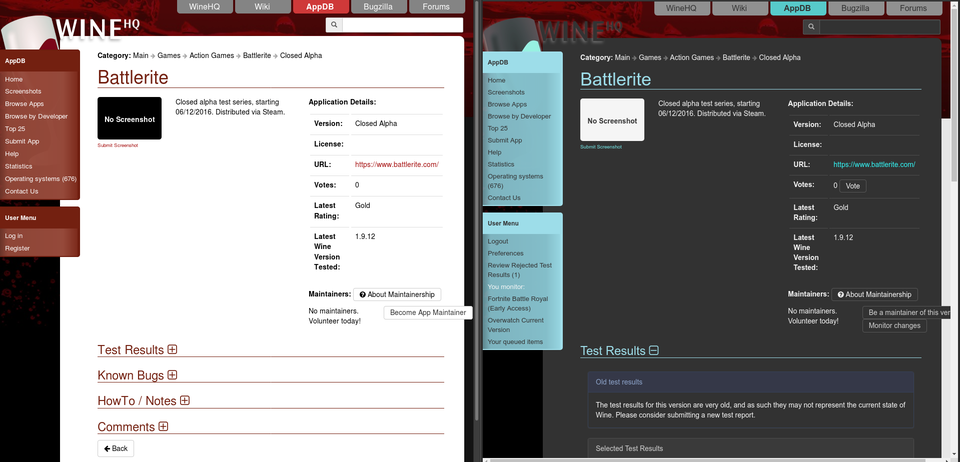This screenshot has width=960, height=462.
Task: Click Games breadcrumb in right dark page
Action: click(650, 58)
